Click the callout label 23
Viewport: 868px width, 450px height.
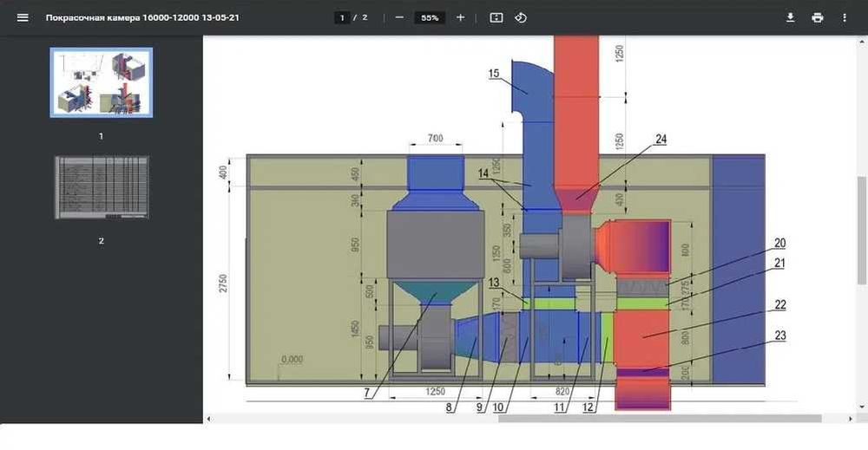(x=780, y=335)
